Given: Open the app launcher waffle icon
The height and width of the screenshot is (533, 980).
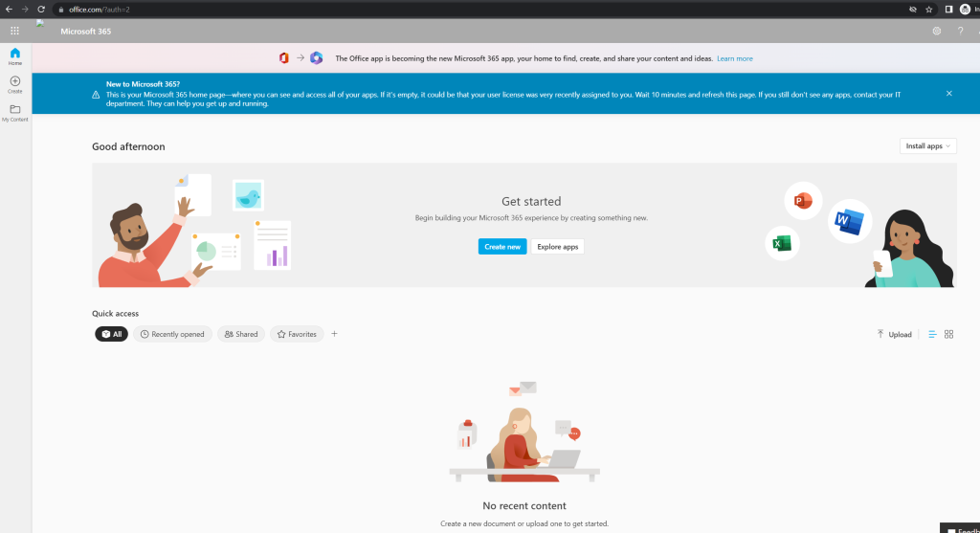Looking at the screenshot, I should tap(14, 31).
